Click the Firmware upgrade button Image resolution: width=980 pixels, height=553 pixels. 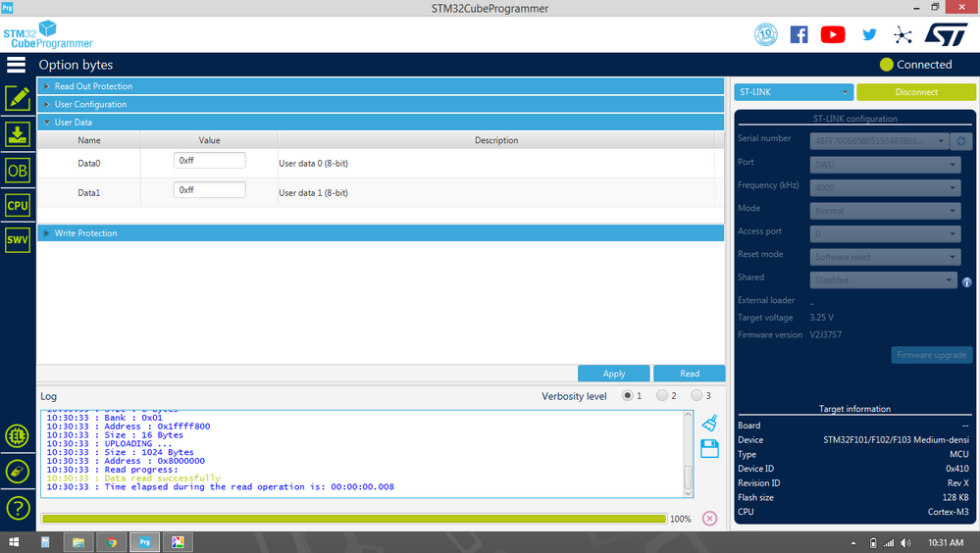tap(932, 355)
